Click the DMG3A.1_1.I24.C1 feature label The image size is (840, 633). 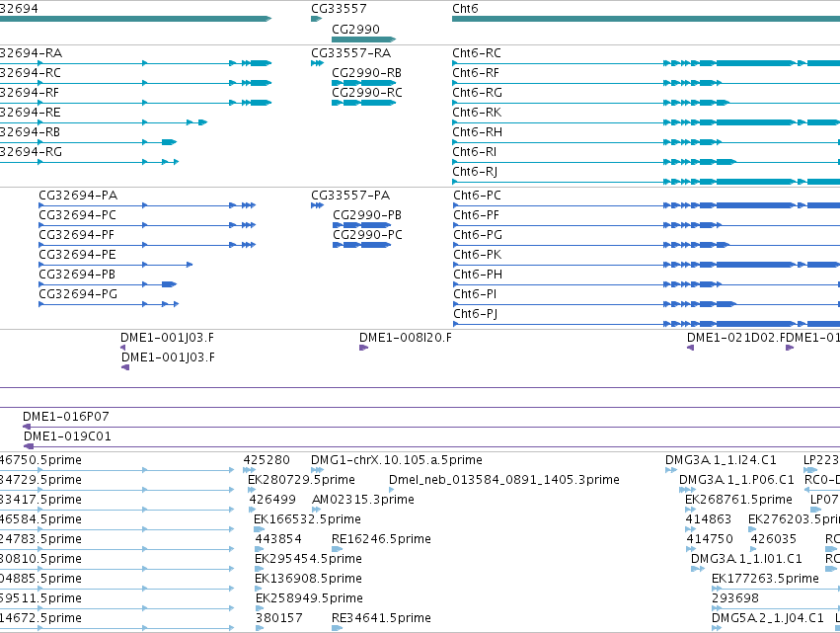pos(722,460)
